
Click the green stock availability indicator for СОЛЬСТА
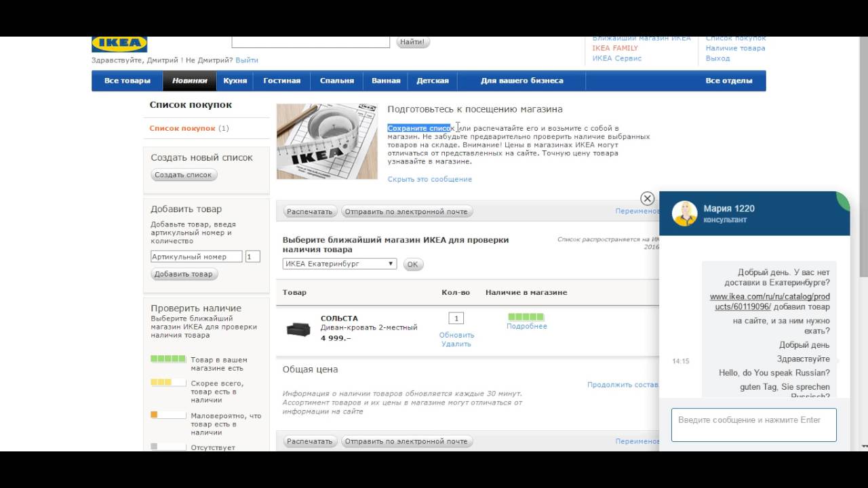point(526,317)
